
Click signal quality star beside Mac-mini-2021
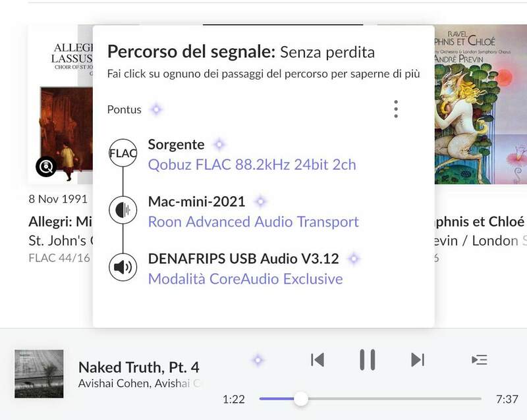click(x=261, y=201)
